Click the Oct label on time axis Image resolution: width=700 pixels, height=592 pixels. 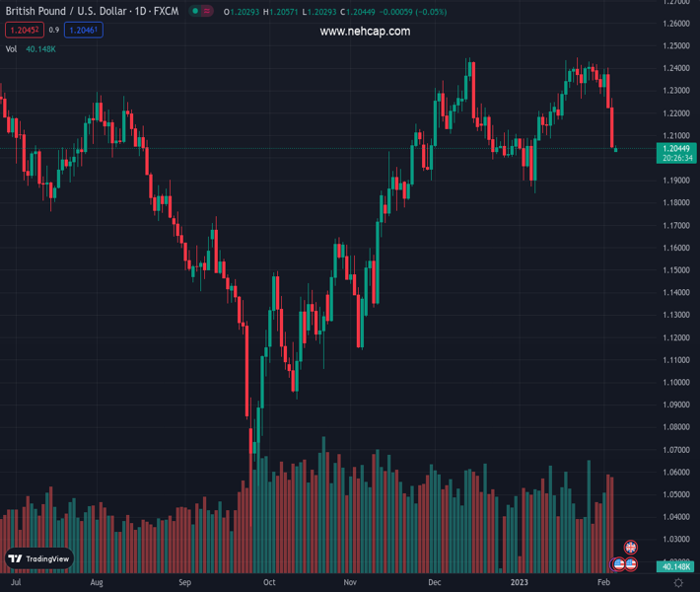(269, 583)
